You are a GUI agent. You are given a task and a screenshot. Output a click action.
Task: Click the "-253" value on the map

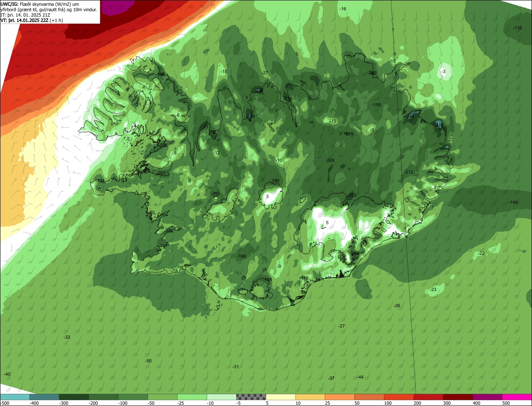352,195
